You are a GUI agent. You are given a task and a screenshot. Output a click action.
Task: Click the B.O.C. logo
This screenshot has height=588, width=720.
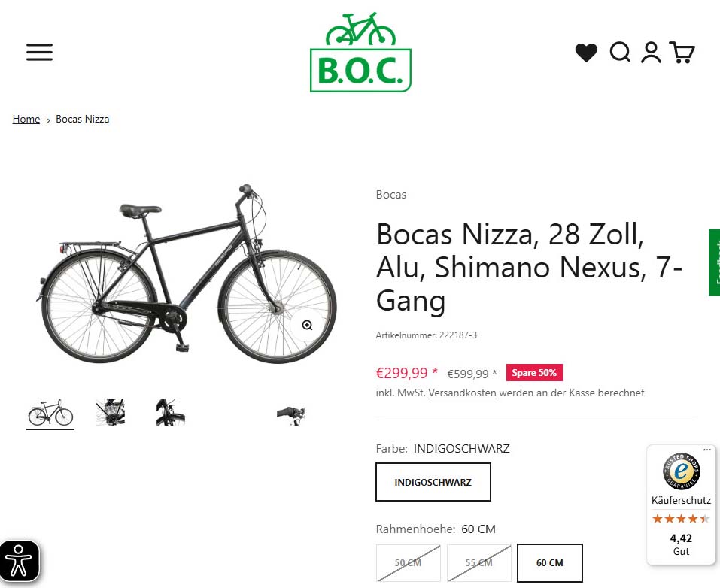(x=360, y=52)
